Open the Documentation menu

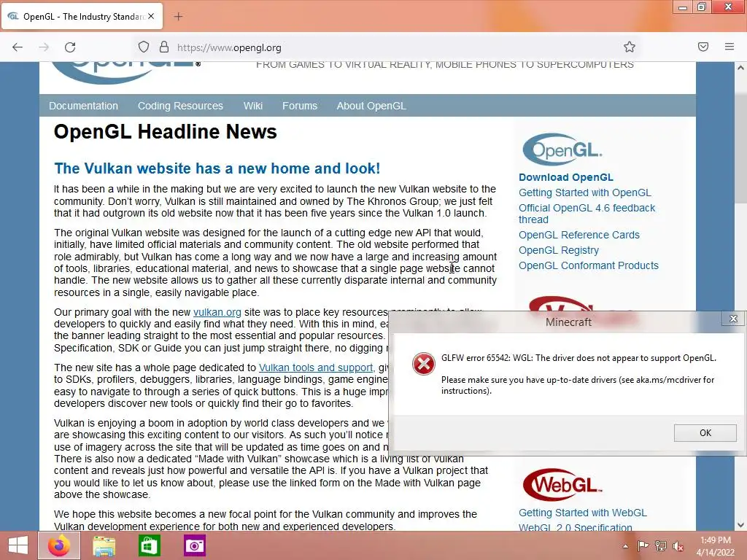(x=83, y=106)
